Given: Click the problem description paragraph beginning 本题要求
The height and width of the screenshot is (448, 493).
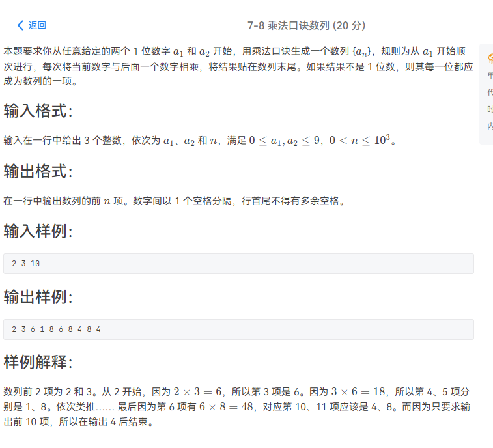Looking at the screenshot, I should click(238, 66).
